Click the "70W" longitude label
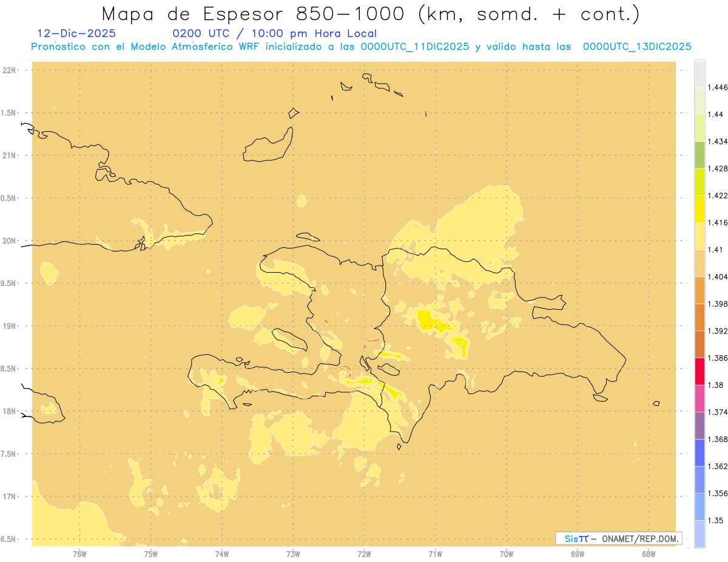Viewport: 728px width, 562px height. (507, 554)
